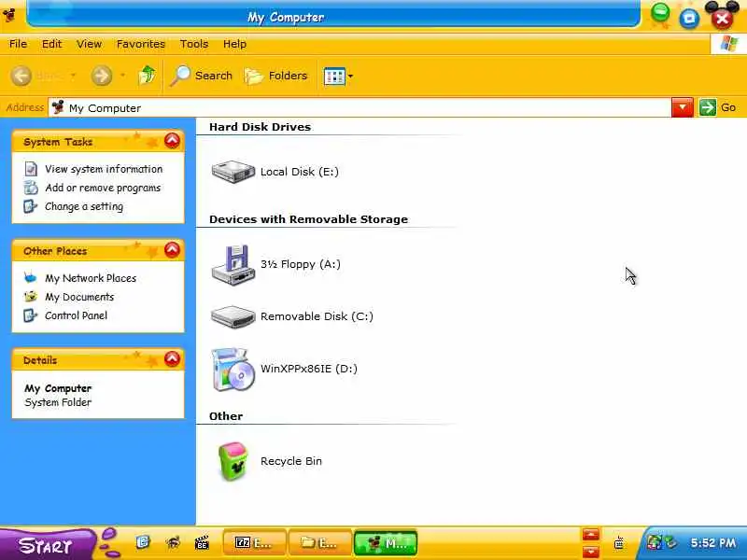Select the 3½ Floppy (A:) drive icon
This screenshot has width=747, height=560.
[233, 265]
